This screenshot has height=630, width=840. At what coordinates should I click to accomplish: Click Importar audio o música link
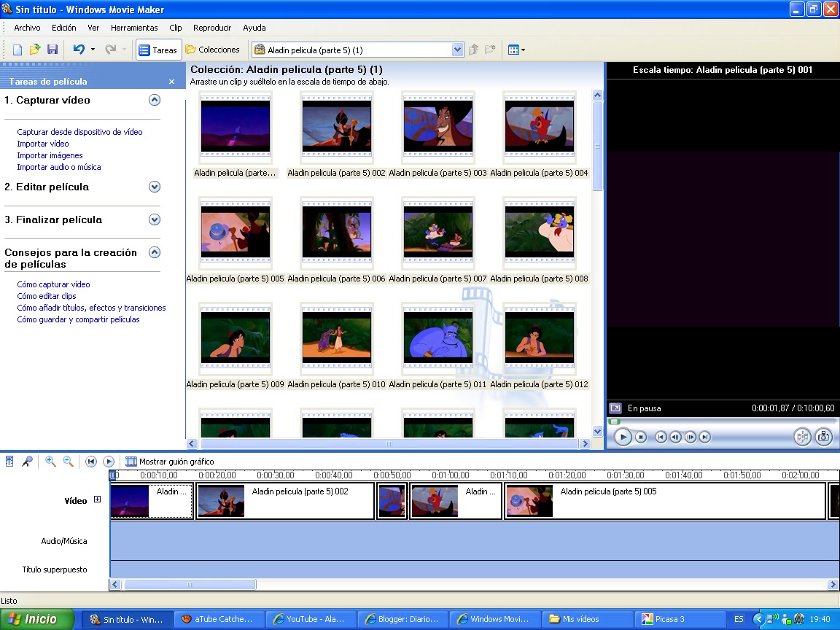(59, 167)
